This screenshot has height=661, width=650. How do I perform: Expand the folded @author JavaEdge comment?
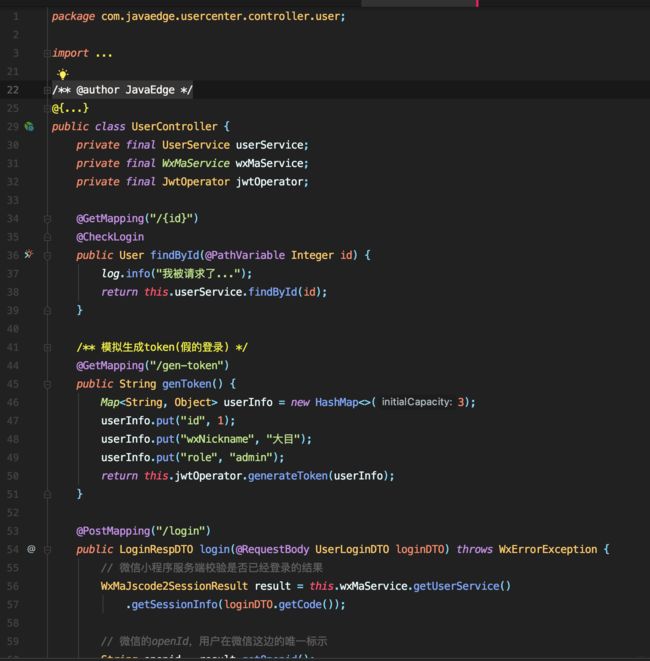point(47,90)
